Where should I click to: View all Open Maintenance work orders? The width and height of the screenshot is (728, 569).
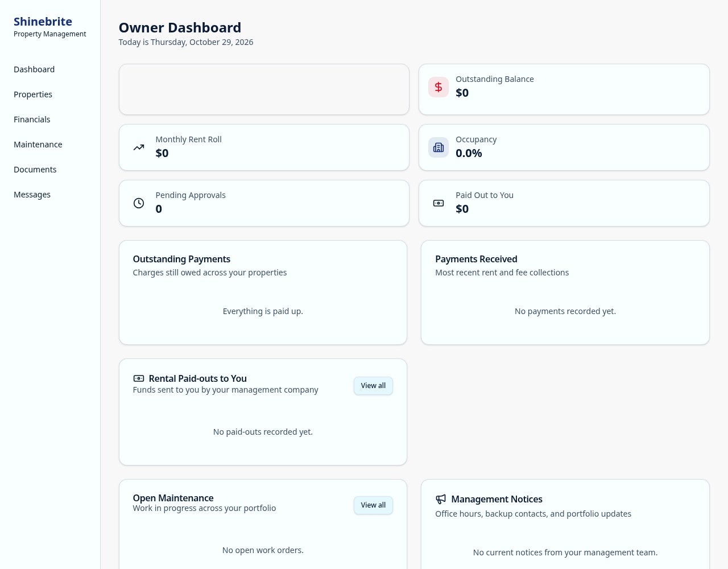coord(373,505)
